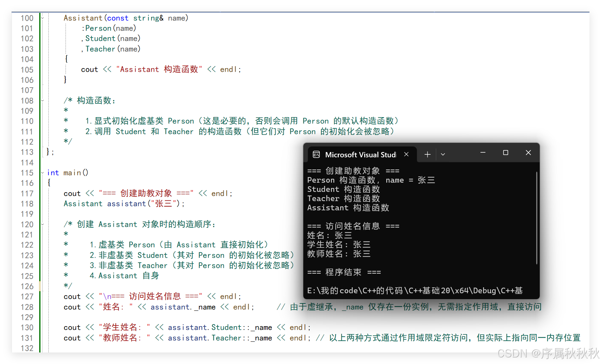Click the 'Assistant assistant("张三");' declaration
Image resolution: width=601 pixels, height=364 pixels.
[124, 204]
